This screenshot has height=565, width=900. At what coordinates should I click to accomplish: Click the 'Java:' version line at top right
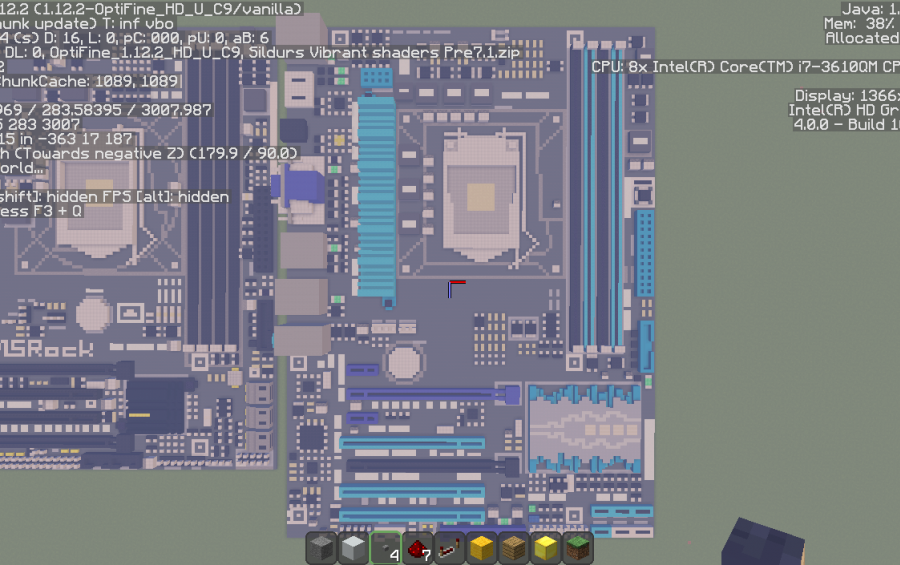pyautogui.click(x=870, y=9)
